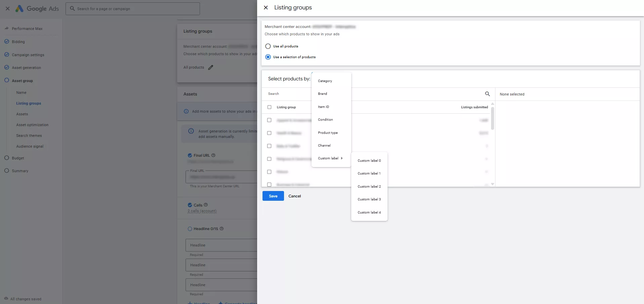Open Search themes in the sidebar

29,136
